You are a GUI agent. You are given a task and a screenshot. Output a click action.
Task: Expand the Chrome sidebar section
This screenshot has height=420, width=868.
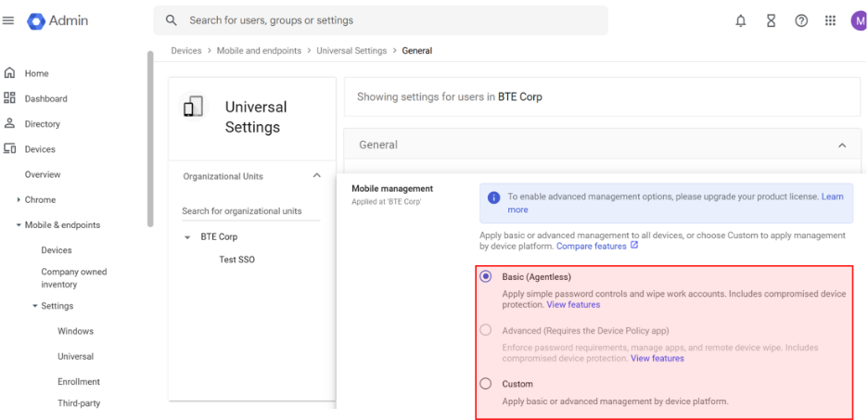[19, 199]
